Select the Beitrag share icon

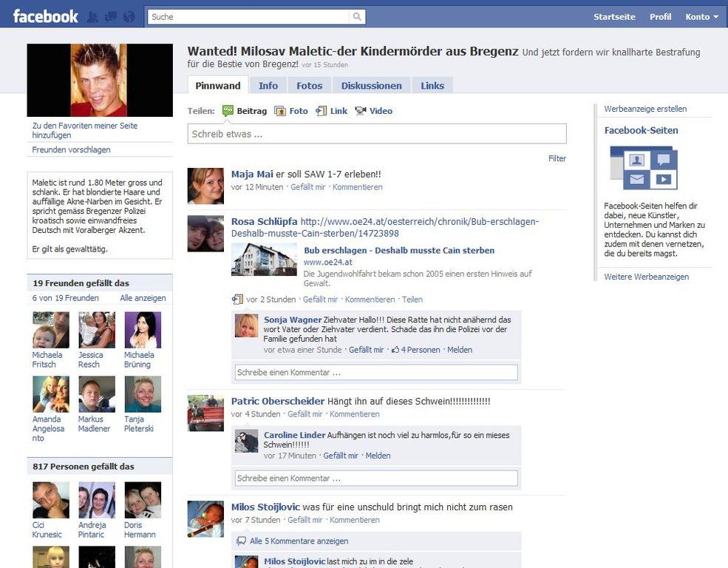228,111
